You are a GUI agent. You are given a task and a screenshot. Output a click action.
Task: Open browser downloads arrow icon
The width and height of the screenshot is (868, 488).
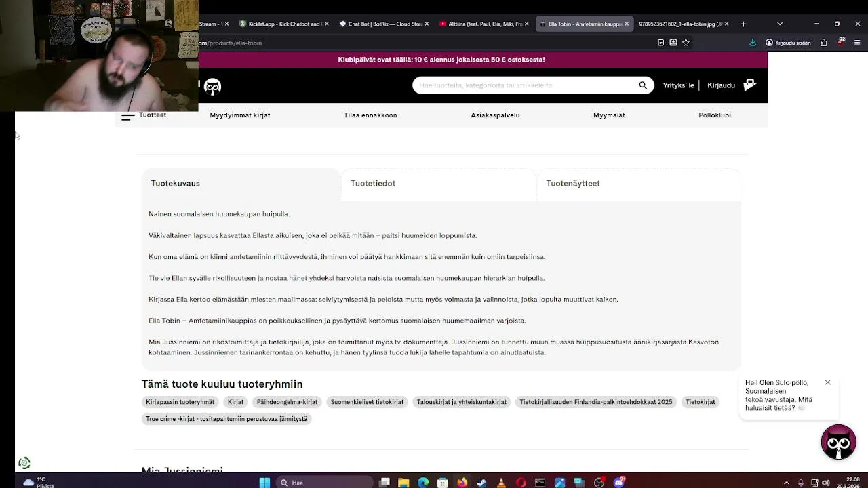[753, 42]
